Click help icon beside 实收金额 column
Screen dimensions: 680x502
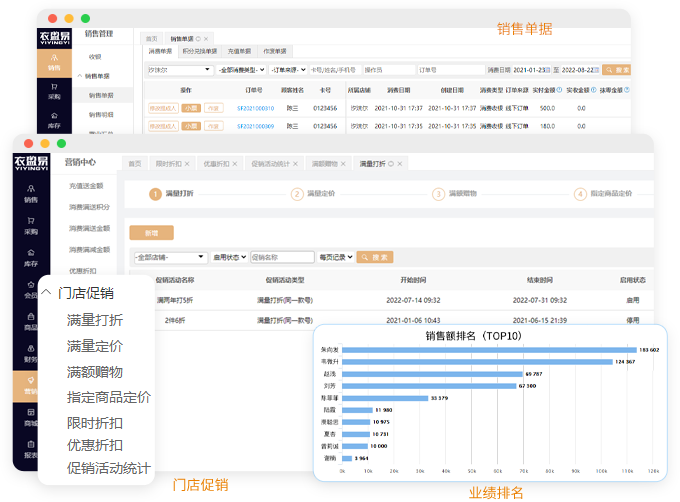point(594,90)
